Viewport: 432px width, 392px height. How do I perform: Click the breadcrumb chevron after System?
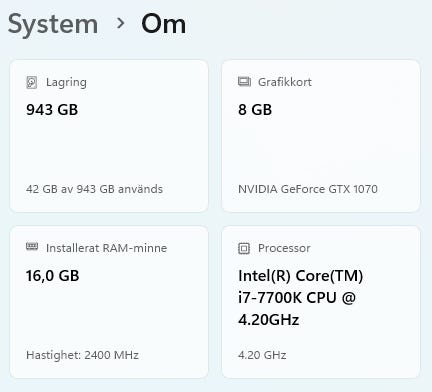(x=120, y=23)
